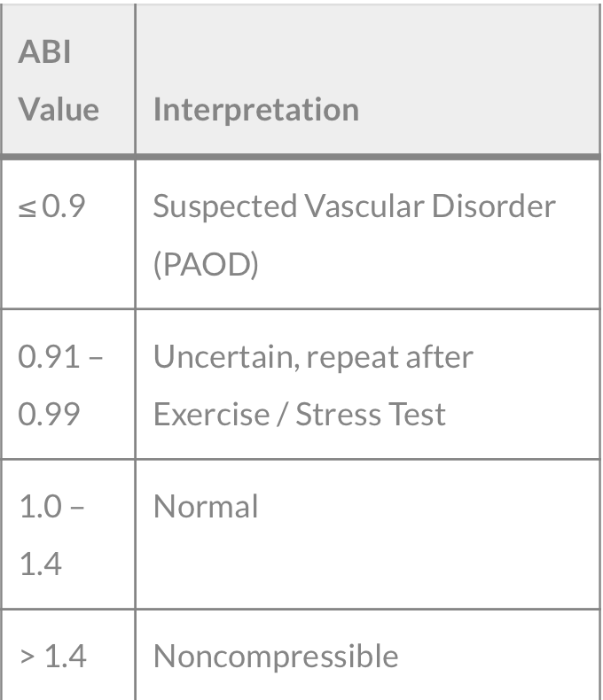Click the word Vascular in first row

coord(364,206)
